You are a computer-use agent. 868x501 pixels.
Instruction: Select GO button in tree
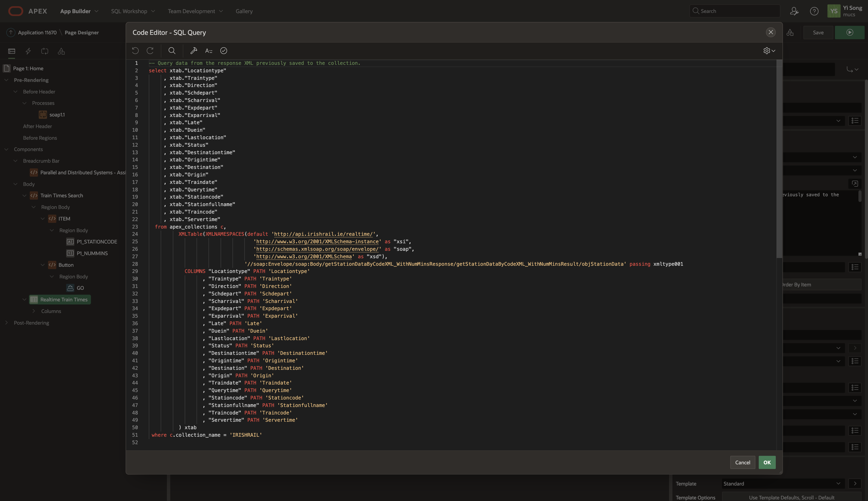pos(80,288)
